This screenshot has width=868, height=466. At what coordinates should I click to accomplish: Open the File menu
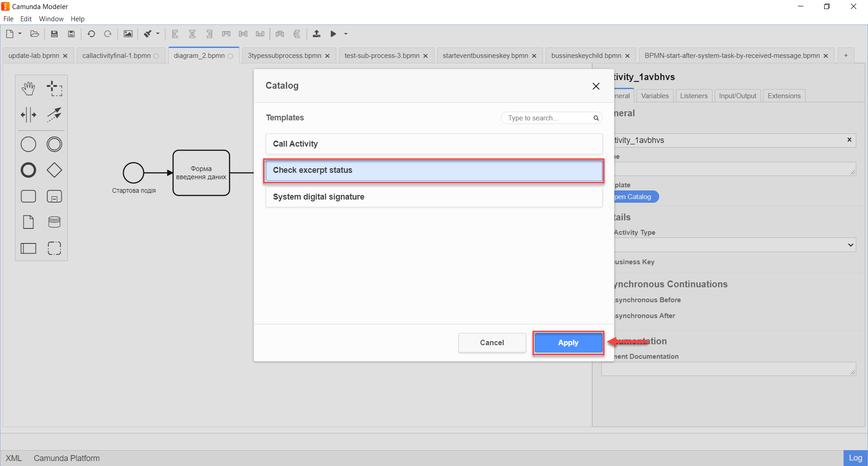[x=8, y=19]
